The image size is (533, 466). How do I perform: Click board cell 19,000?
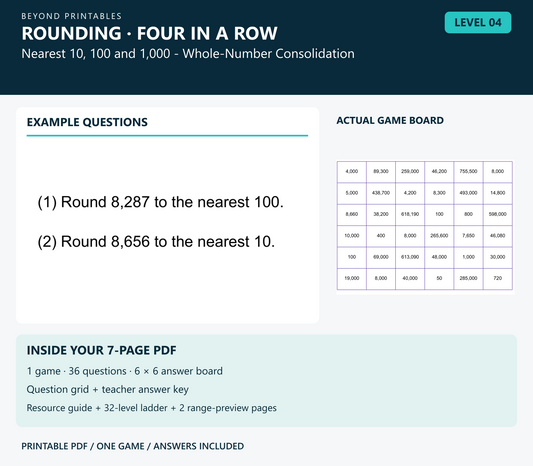(x=351, y=278)
